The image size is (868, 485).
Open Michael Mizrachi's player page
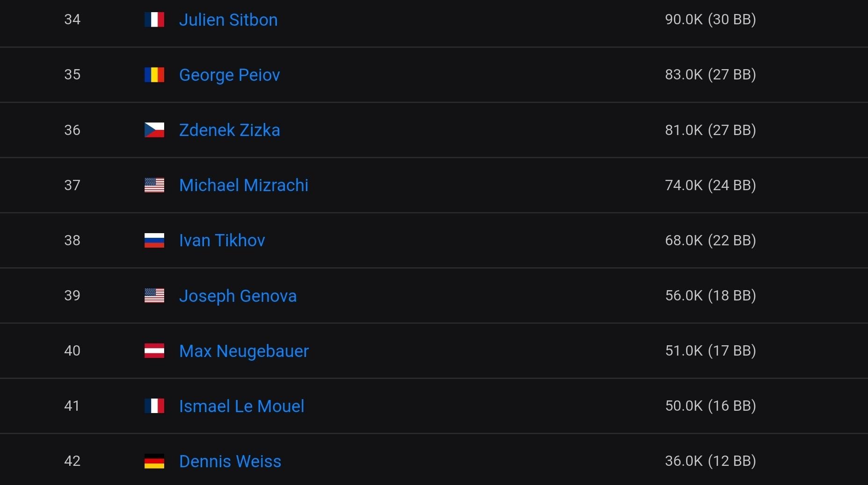(244, 185)
